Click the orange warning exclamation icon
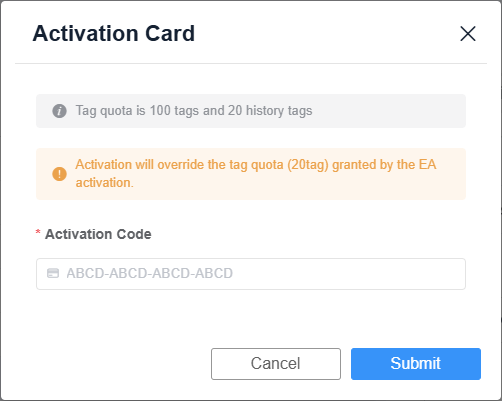This screenshot has height=401, width=502. pos(59,174)
